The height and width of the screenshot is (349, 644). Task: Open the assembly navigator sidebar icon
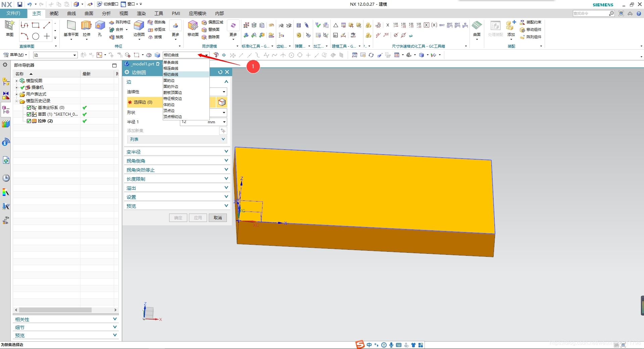click(6, 81)
